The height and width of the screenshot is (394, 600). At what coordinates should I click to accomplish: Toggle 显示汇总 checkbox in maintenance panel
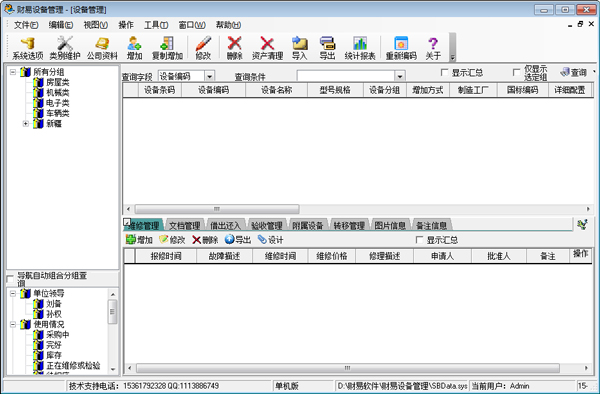coord(419,240)
